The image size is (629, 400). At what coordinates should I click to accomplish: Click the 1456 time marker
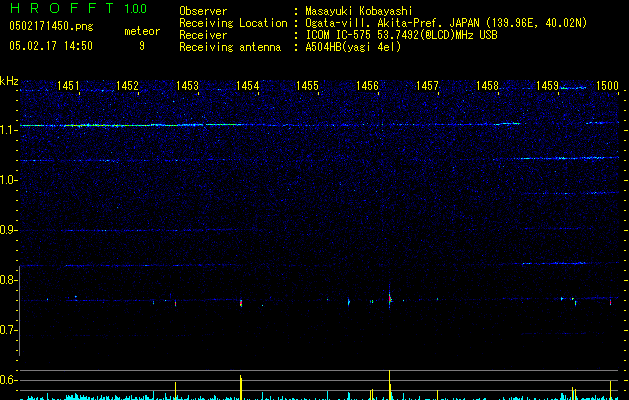coord(367,86)
